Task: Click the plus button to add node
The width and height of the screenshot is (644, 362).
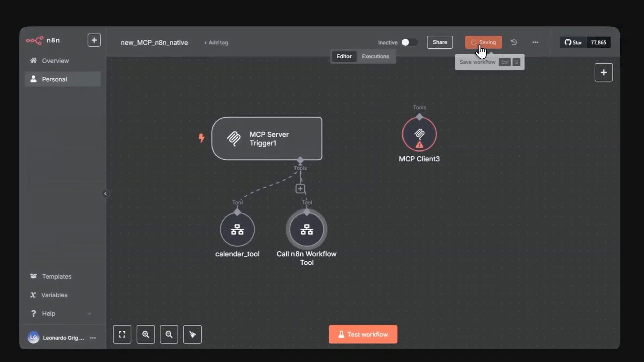Action: [604, 72]
